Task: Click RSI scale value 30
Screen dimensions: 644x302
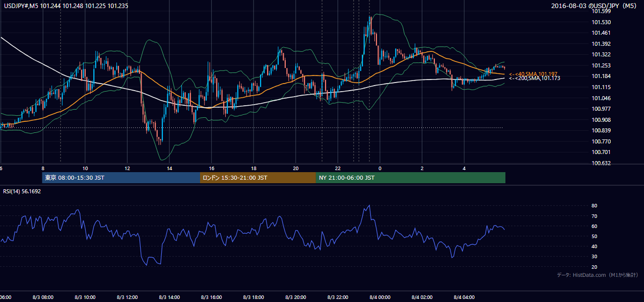Action: (x=594, y=257)
